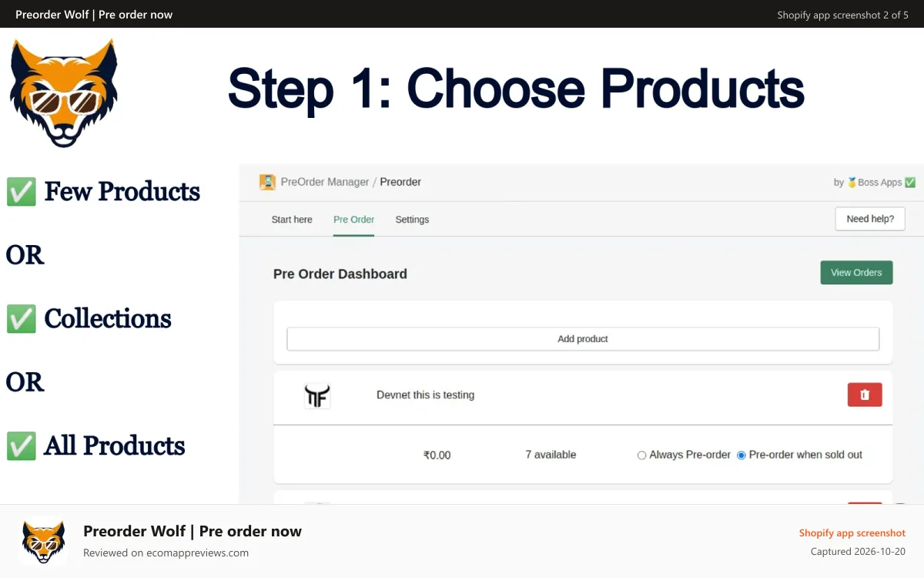Click the ₹0.00 price value
This screenshot has height=578, width=924.
437,455
